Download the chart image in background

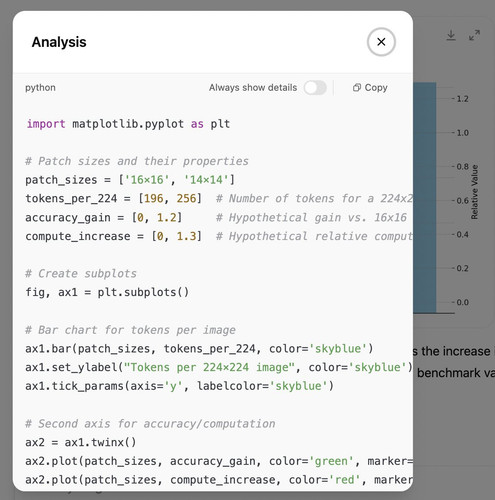coord(451,35)
